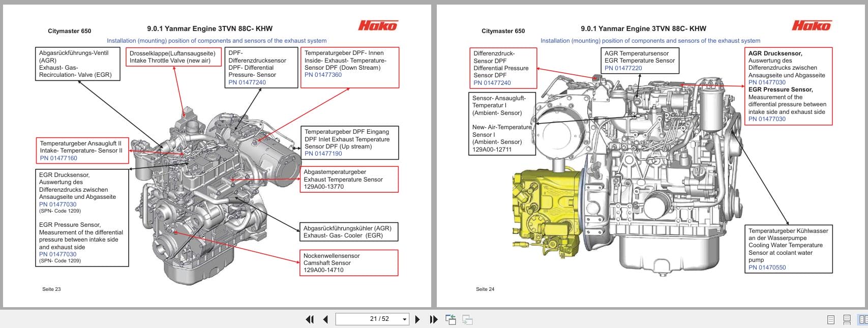Image resolution: width=868 pixels, height=328 pixels.
Task: Click 'Citymaster 650' heading on left page
Action: [x=70, y=31]
